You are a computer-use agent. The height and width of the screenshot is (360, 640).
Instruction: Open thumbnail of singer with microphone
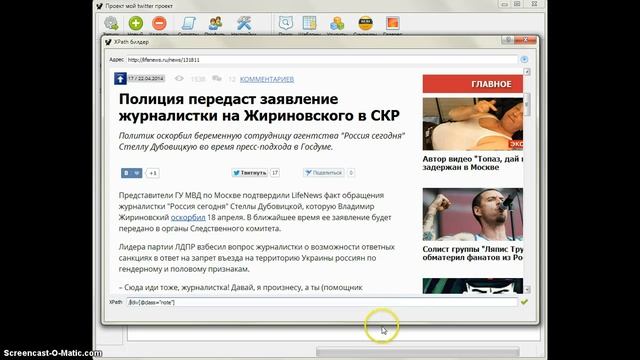pos(473,214)
